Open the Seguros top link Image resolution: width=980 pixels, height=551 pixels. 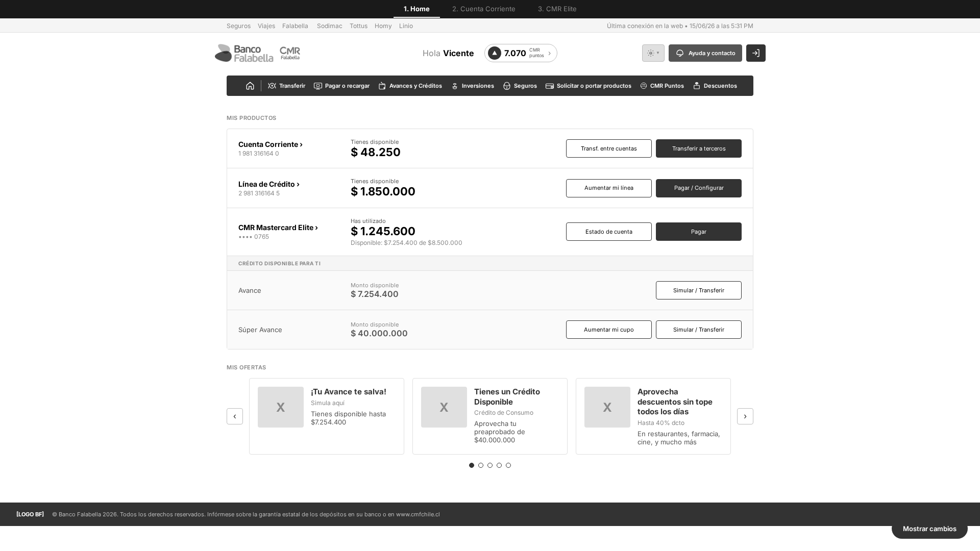(238, 26)
